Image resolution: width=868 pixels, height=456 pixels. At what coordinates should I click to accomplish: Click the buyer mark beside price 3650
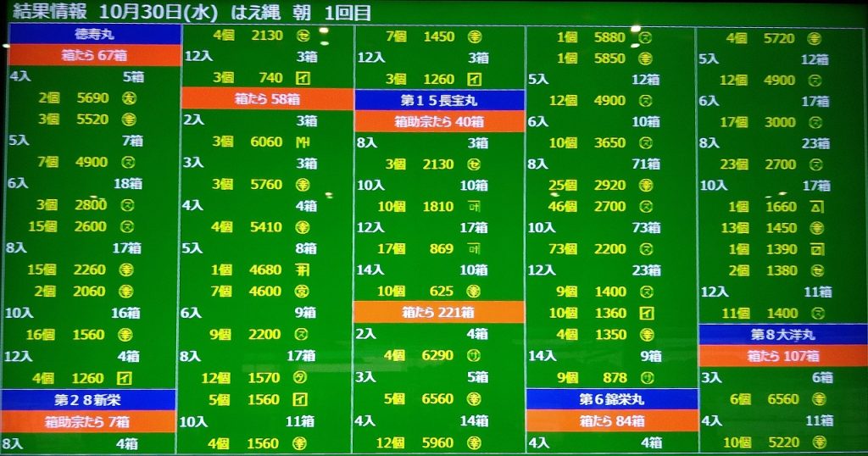tap(645, 143)
